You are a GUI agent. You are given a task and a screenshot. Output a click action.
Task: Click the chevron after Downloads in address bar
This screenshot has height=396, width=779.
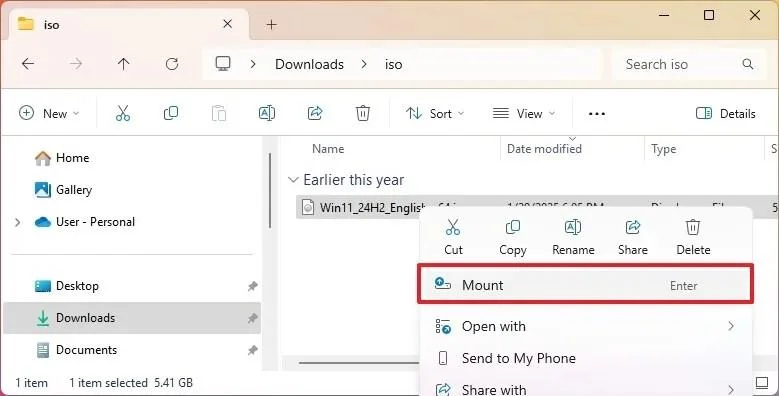click(364, 64)
